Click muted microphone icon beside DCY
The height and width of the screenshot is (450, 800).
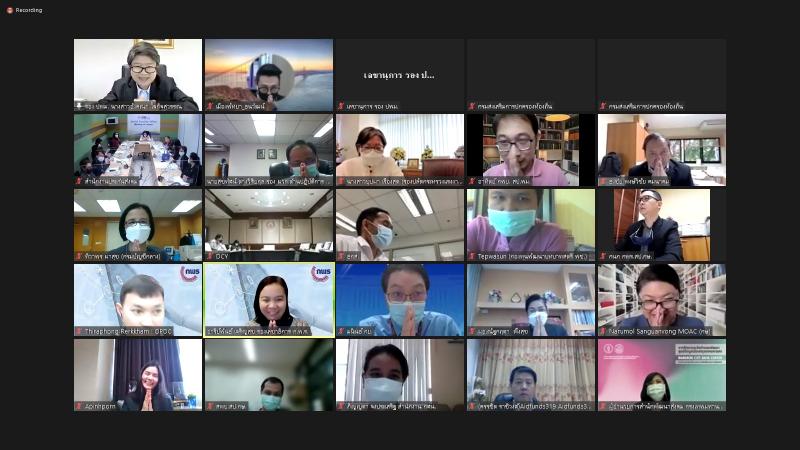pyautogui.click(x=210, y=256)
